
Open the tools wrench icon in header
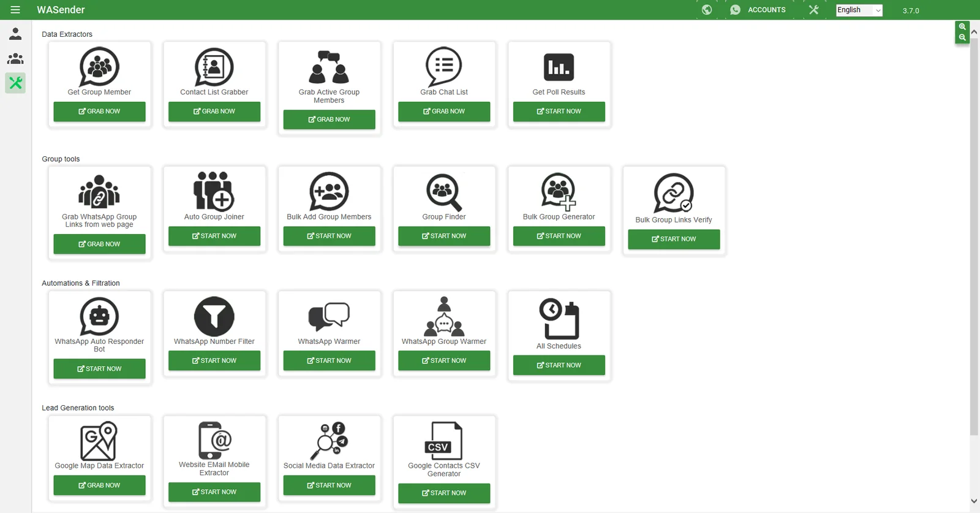(x=813, y=10)
